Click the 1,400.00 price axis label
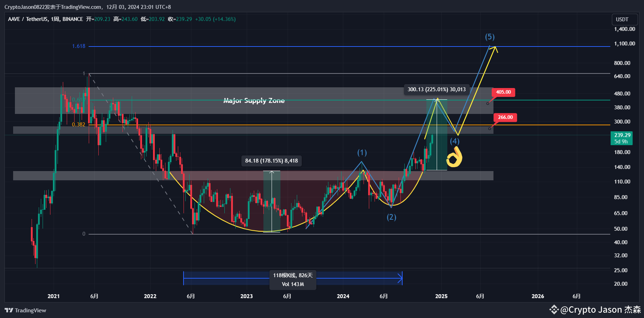 pos(624,29)
